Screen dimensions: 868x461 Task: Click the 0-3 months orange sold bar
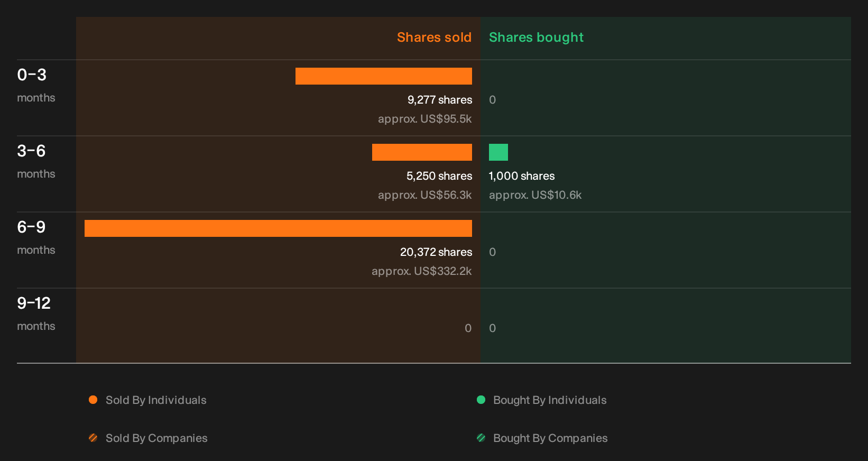[384, 76]
